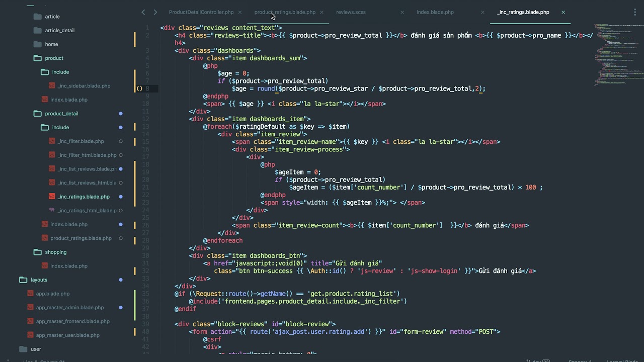The image size is (644, 362).
Task: Switch to the product_ratings.blade.php tab
Action: coord(285,12)
